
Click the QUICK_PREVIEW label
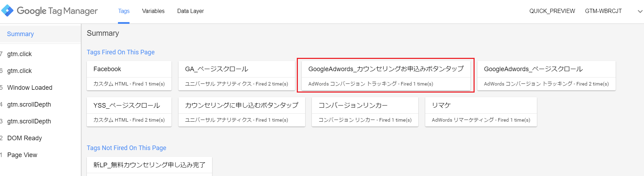pos(552,11)
